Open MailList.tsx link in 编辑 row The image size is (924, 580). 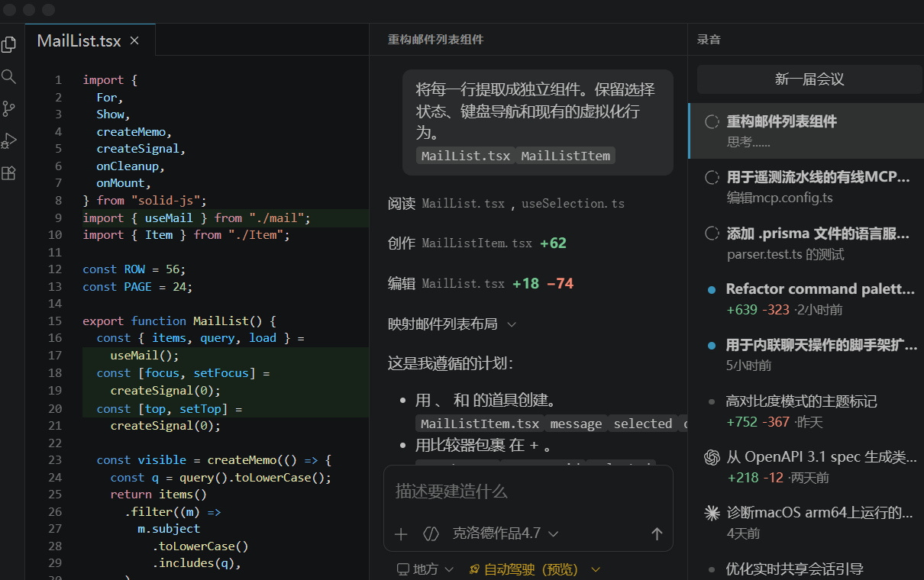(464, 284)
